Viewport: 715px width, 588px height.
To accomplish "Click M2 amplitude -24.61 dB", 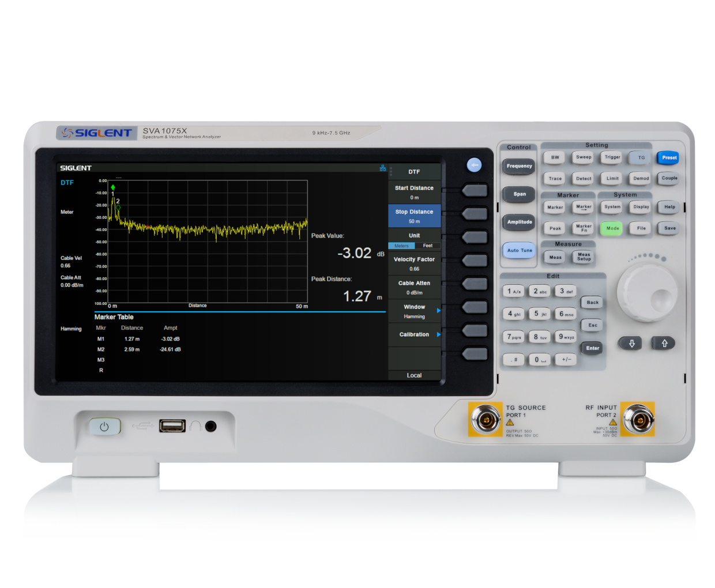I will [170, 349].
